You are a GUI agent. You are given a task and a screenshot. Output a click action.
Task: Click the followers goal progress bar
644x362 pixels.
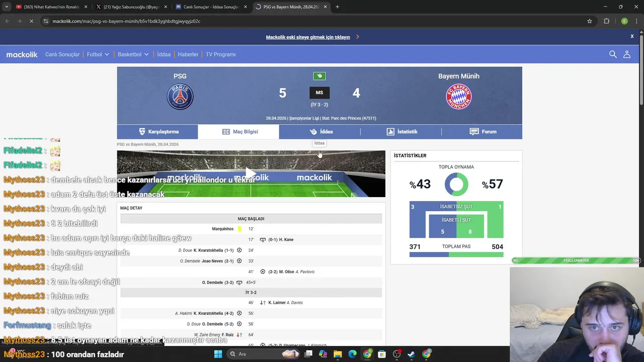(576, 260)
